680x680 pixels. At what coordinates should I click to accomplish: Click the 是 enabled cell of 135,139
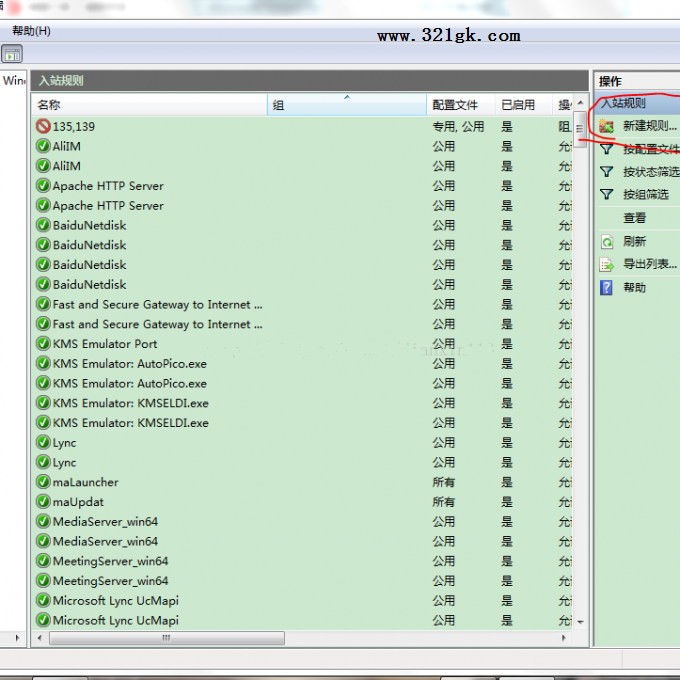point(507,126)
